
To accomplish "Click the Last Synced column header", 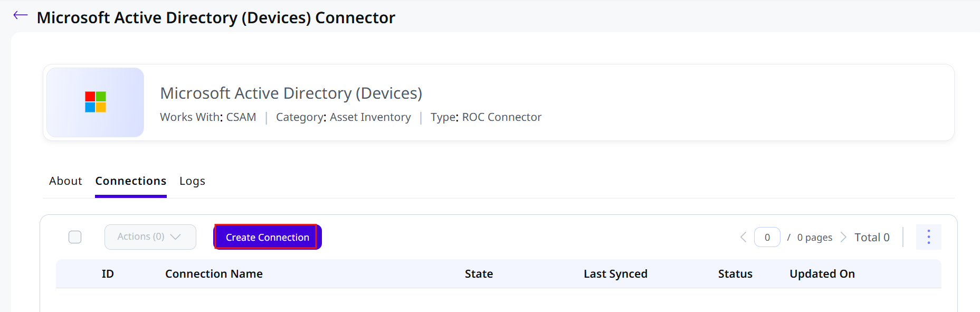I will [x=615, y=273].
